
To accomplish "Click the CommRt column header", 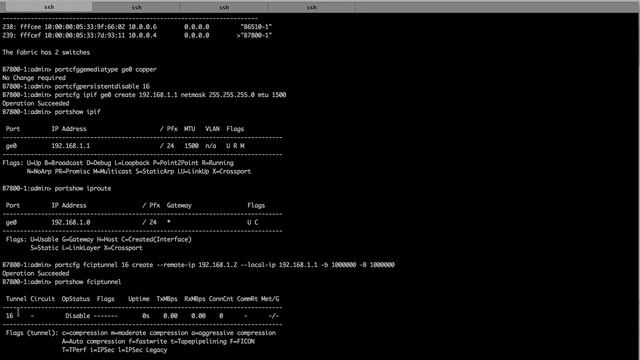I will (x=247, y=299).
